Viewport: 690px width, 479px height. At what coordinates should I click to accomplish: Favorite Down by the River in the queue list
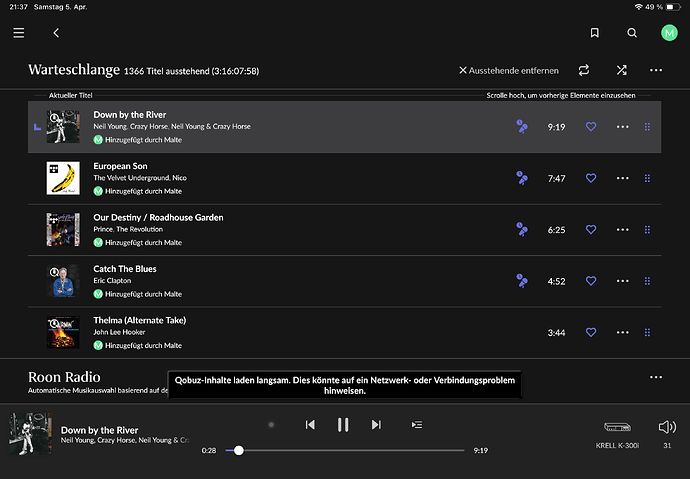click(x=591, y=127)
